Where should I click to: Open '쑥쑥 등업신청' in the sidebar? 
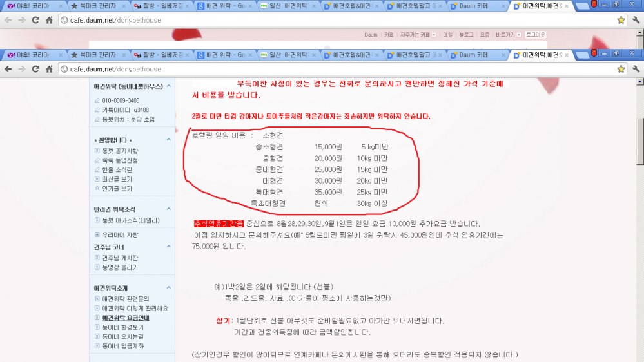point(120,160)
